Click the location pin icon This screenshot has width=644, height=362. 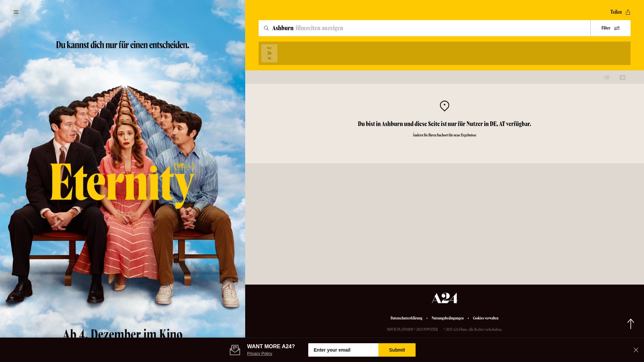(x=444, y=106)
